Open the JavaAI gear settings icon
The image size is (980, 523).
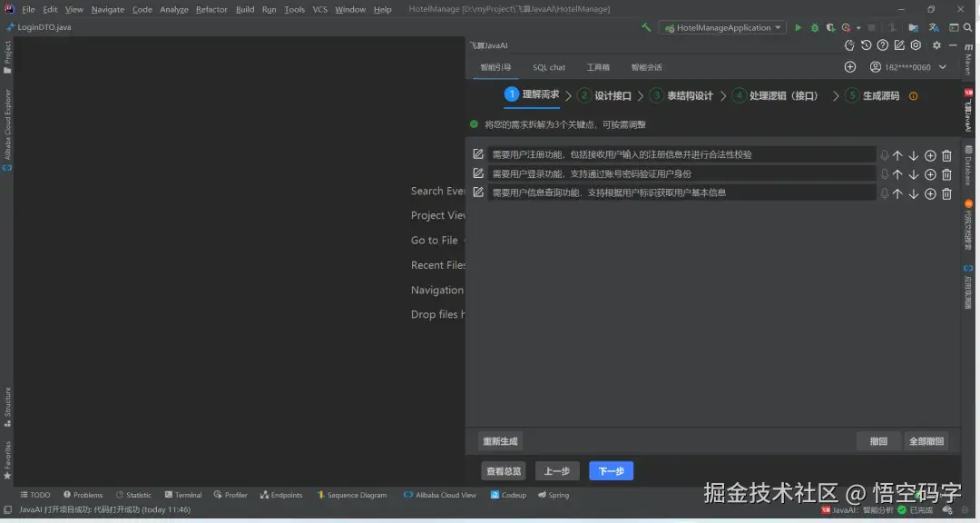pyautogui.click(x=936, y=45)
